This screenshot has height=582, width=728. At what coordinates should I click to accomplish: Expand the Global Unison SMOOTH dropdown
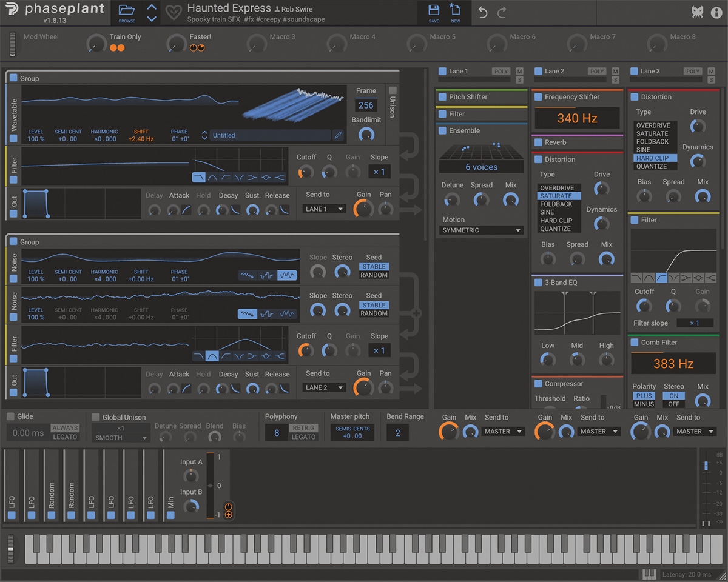(x=121, y=438)
